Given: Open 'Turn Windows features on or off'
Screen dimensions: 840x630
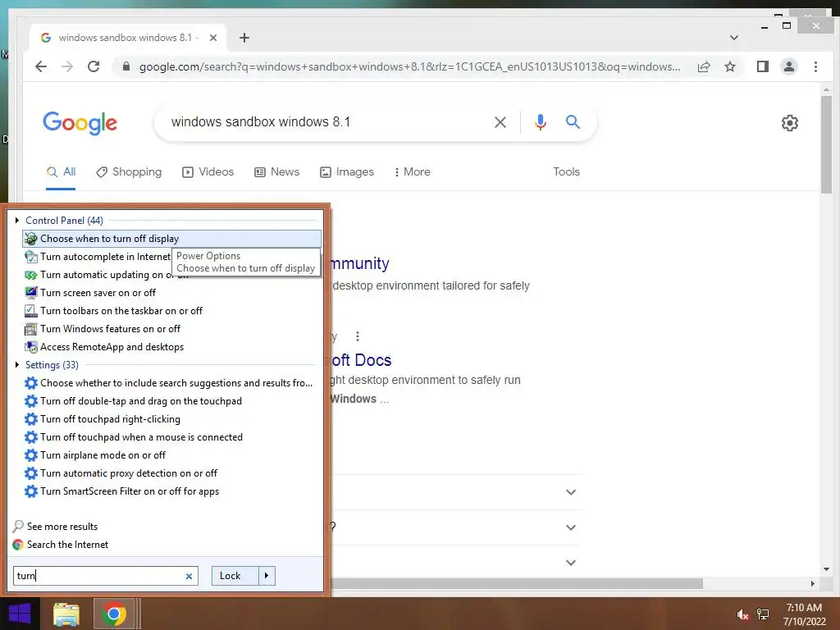Looking at the screenshot, I should (103, 329).
